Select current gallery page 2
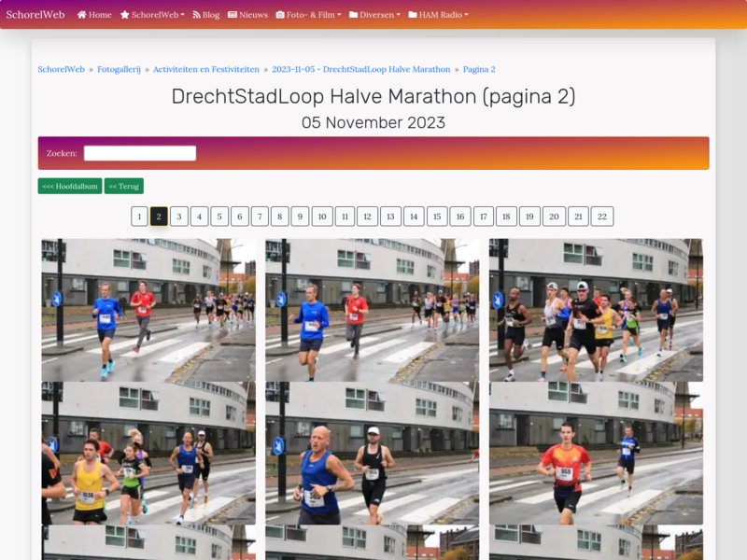This screenshot has width=747, height=560. coord(159,217)
